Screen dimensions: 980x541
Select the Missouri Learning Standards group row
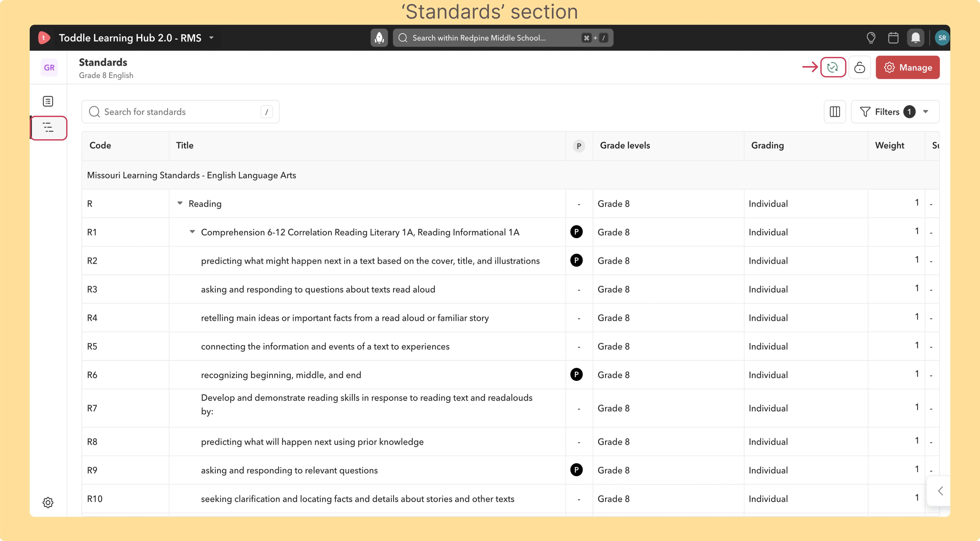point(511,175)
